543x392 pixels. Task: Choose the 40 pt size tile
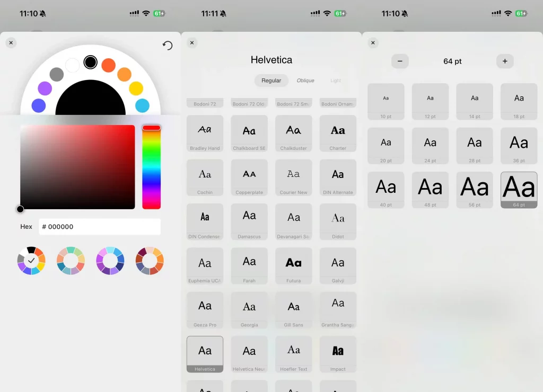pyautogui.click(x=386, y=190)
